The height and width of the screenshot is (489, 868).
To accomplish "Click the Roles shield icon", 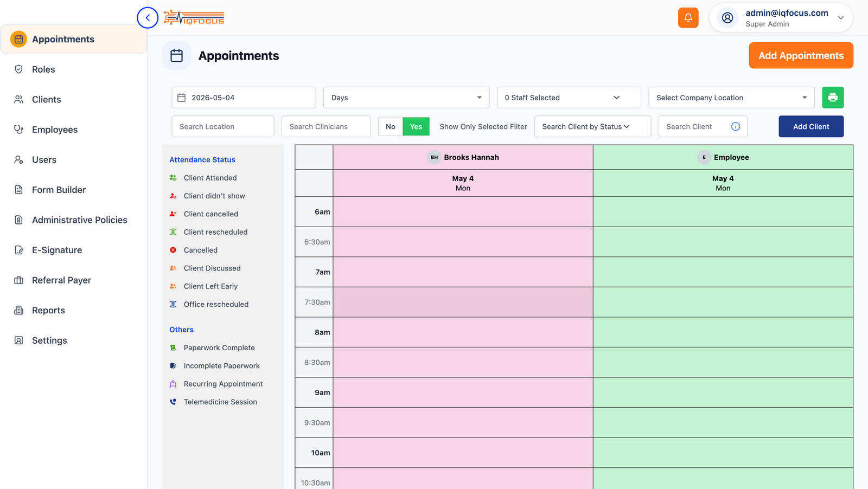I will [x=18, y=69].
